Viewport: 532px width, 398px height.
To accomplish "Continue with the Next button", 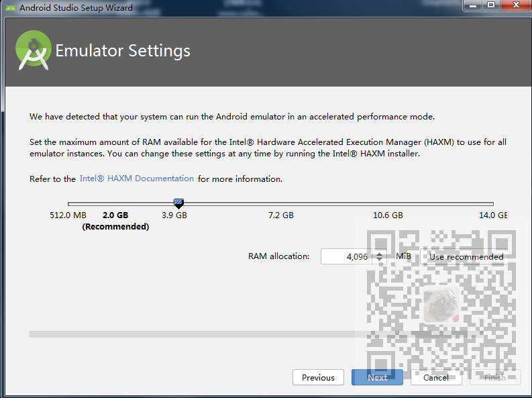I will pos(377,377).
